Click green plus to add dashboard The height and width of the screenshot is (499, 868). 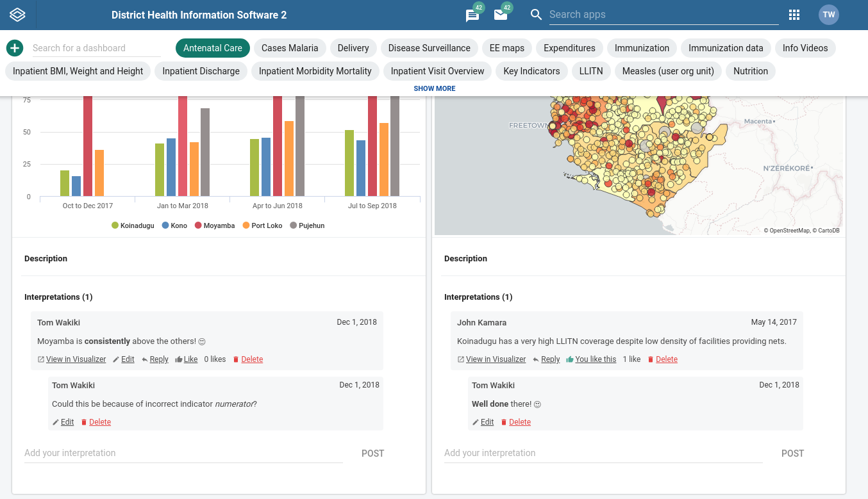[x=15, y=48]
